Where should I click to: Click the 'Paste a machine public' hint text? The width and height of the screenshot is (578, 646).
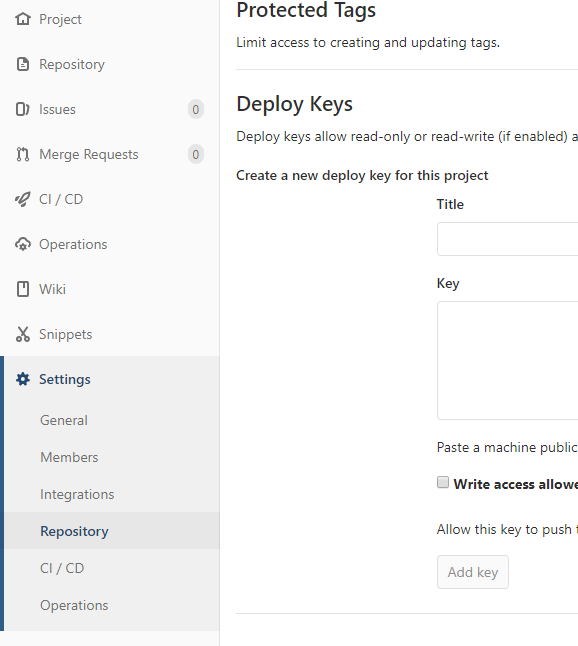pos(507,447)
